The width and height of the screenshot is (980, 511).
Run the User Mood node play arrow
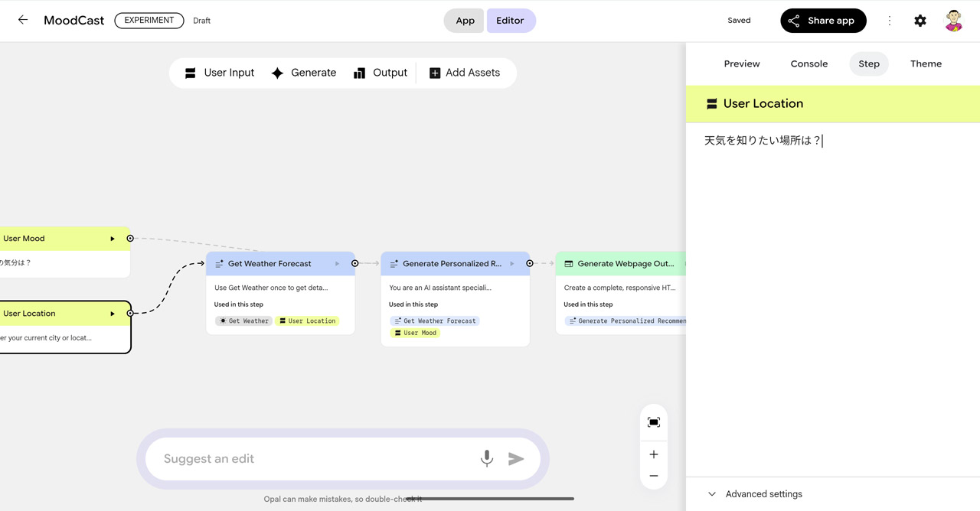pyautogui.click(x=113, y=239)
